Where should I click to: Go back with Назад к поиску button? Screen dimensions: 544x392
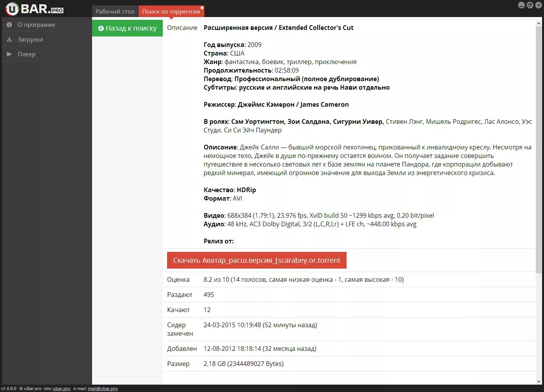pos(127,28)
